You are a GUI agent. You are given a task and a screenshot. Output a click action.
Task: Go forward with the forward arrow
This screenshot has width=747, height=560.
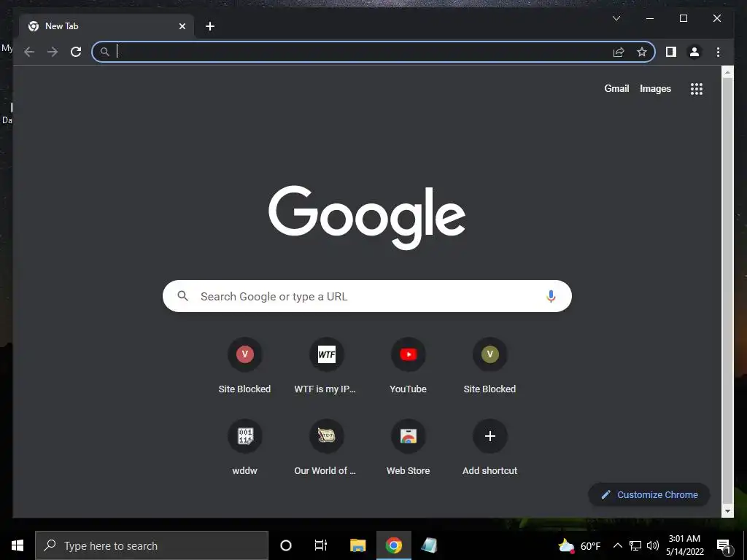point(53,52)
